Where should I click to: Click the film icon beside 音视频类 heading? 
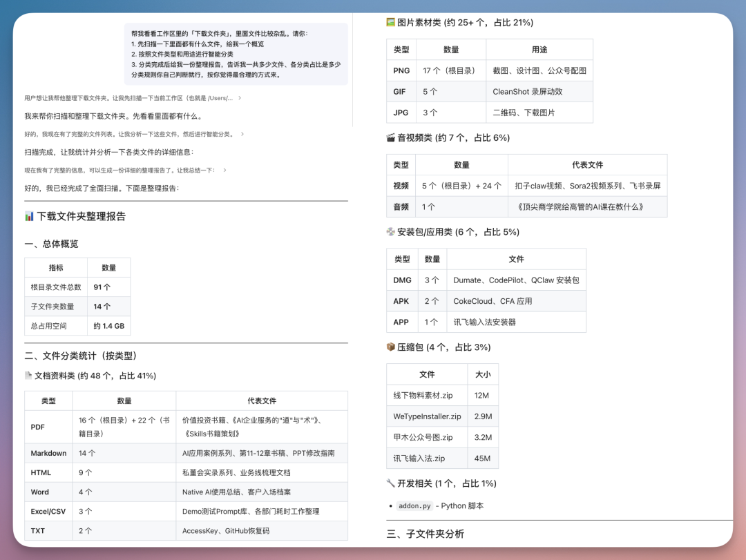tap(391, 137)
